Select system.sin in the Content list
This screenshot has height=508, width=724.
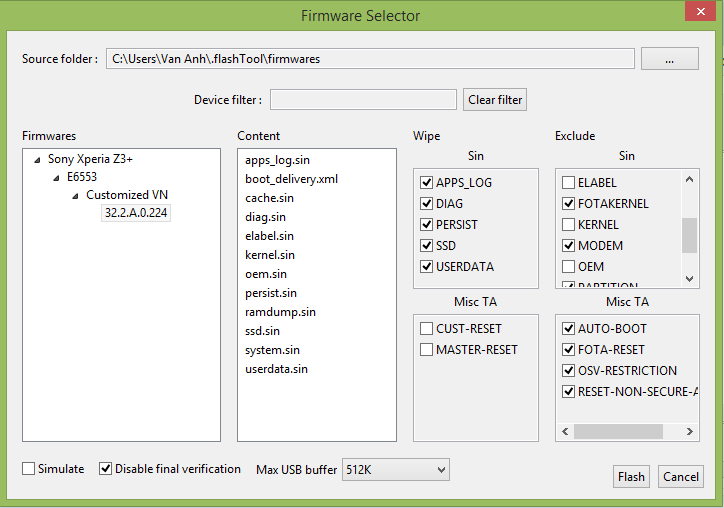point(272,350)
